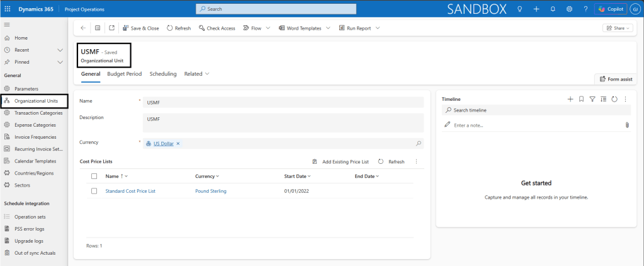Screen dimensions: 644x266
Task: Toggle select-all checkbox in price list header
Action: pos(94,176)
